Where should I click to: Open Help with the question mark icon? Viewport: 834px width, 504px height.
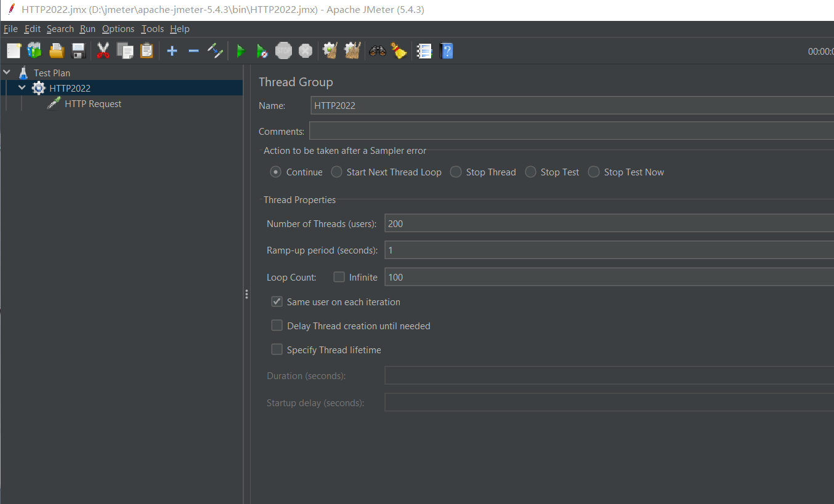pyautogui.click(x=447, y=50)
